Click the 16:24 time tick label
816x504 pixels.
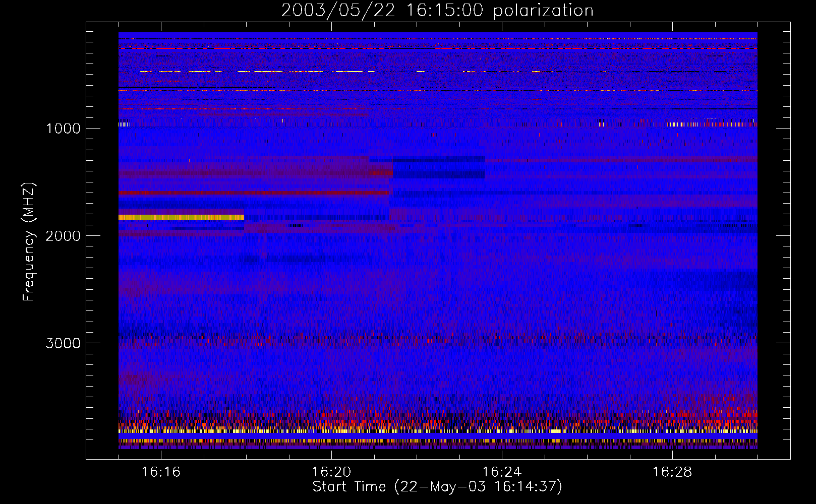(x=502, y=472)
